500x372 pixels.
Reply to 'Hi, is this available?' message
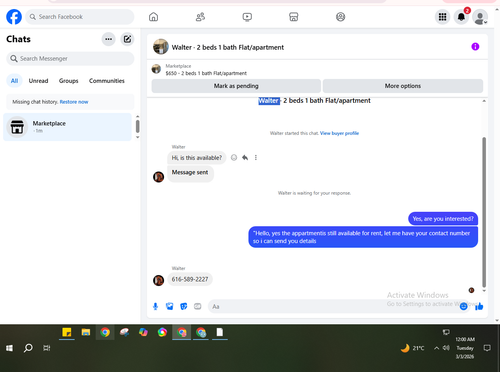[x=245, y=158]
